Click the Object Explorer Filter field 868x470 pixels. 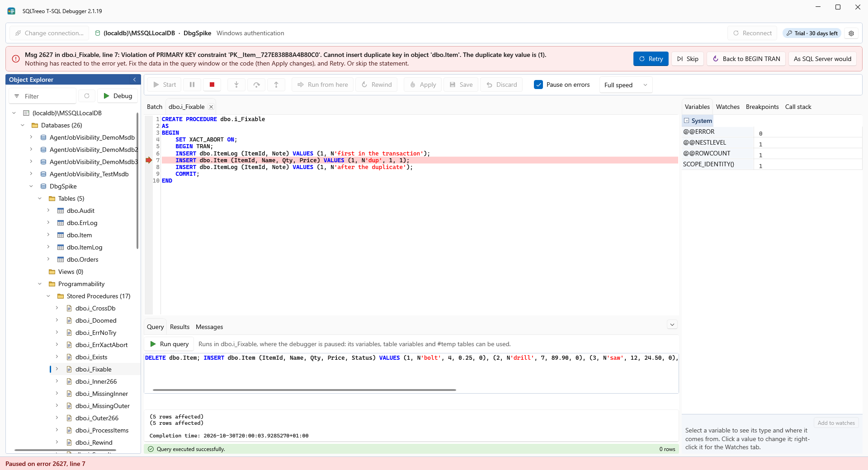point(42,96)
